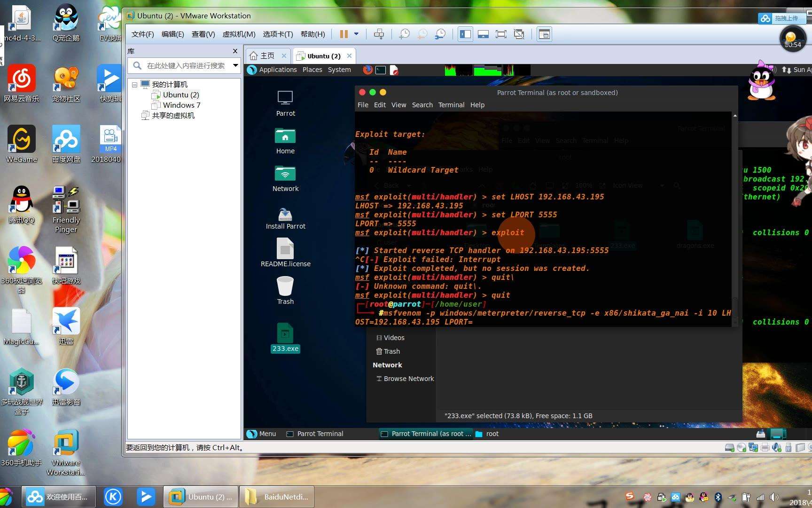Viewport: 812px width, 508px height.
Task: Open the 选项卡(T) menu
Action: (278, 34)
